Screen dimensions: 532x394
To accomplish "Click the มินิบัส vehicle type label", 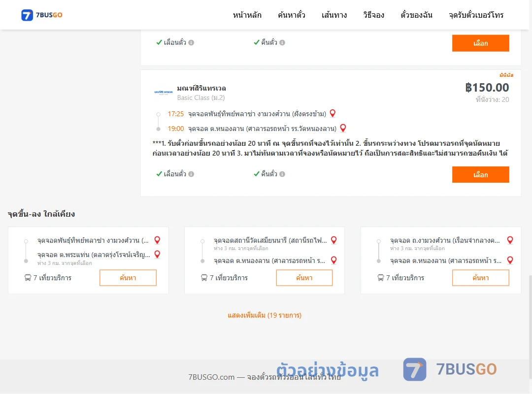I will 506,75.
